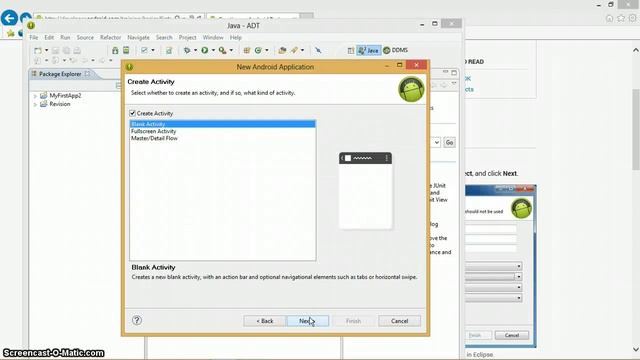Viewport: 640px width, 360px height.
Task: Click the browser scrollbar up arrow
Action: tap(636, 50)
